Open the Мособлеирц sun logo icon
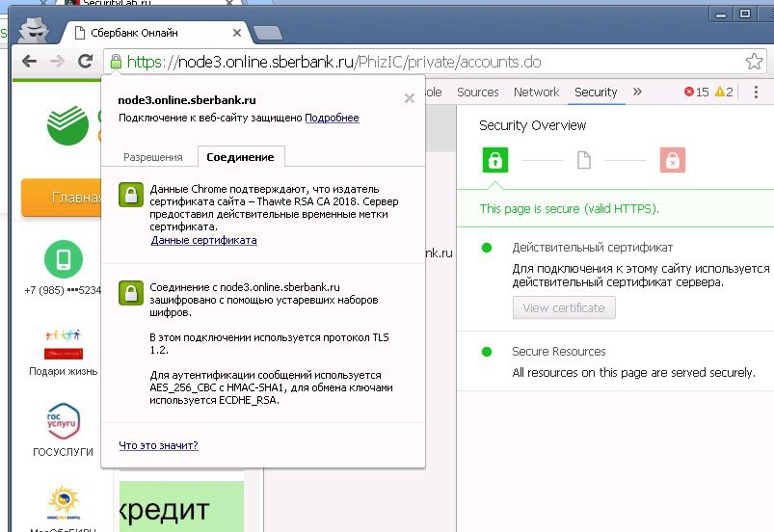774x532 pixels. 64,502
